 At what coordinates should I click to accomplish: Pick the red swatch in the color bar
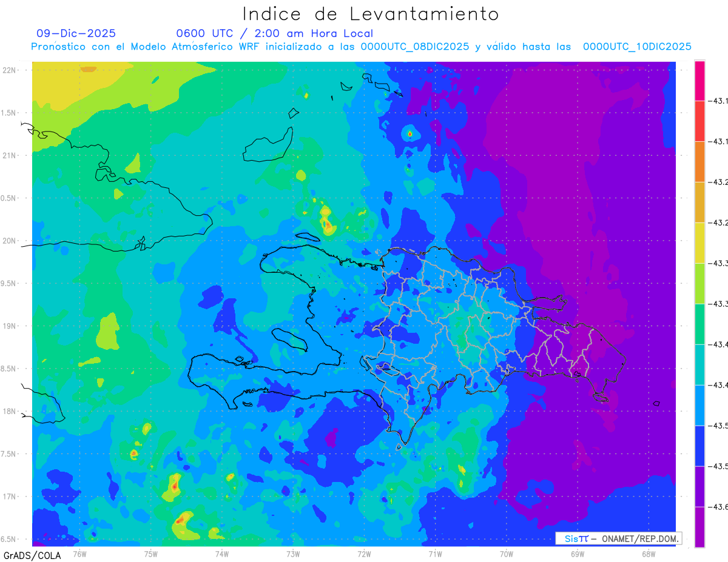[699, 121]
